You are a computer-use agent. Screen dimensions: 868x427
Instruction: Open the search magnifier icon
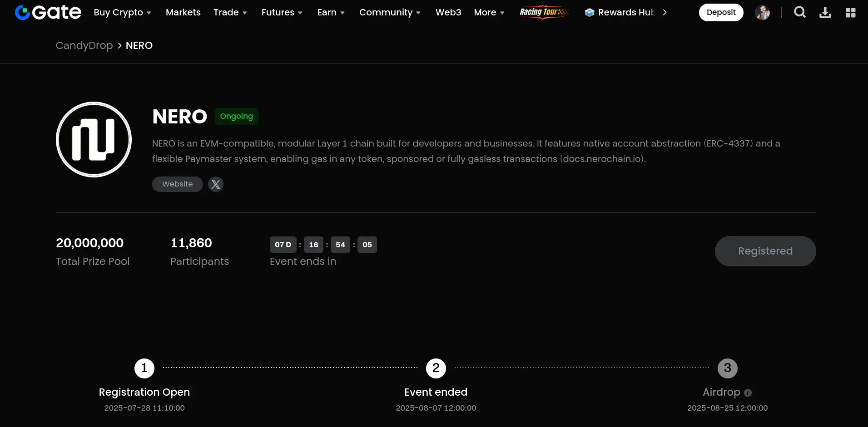click(x=800, y=12)
